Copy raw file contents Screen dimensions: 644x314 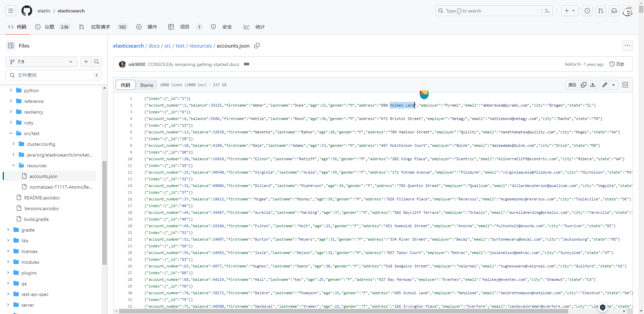[584, 85]
